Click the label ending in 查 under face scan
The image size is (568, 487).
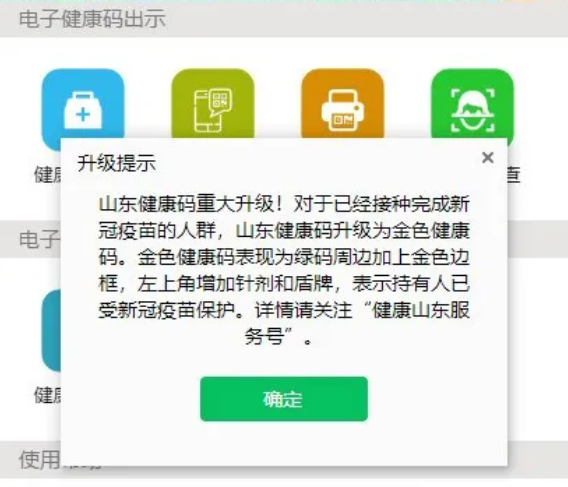coord(514,175)
